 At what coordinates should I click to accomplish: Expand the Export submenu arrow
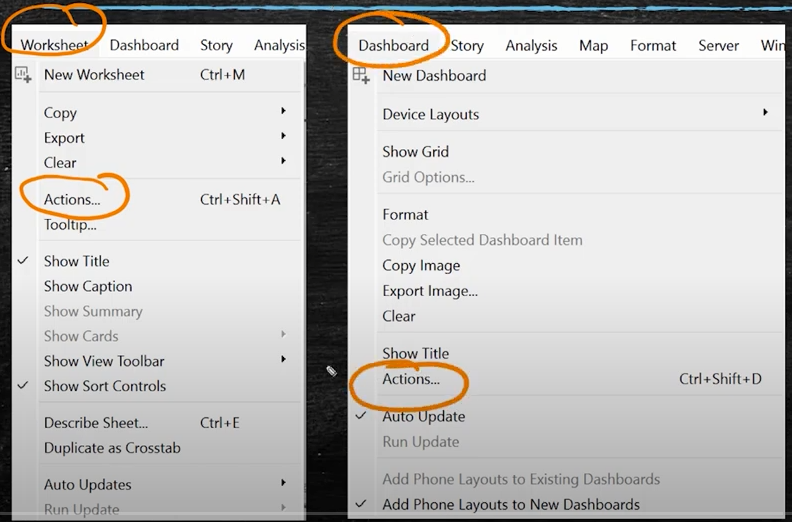(x=283, y=137)
